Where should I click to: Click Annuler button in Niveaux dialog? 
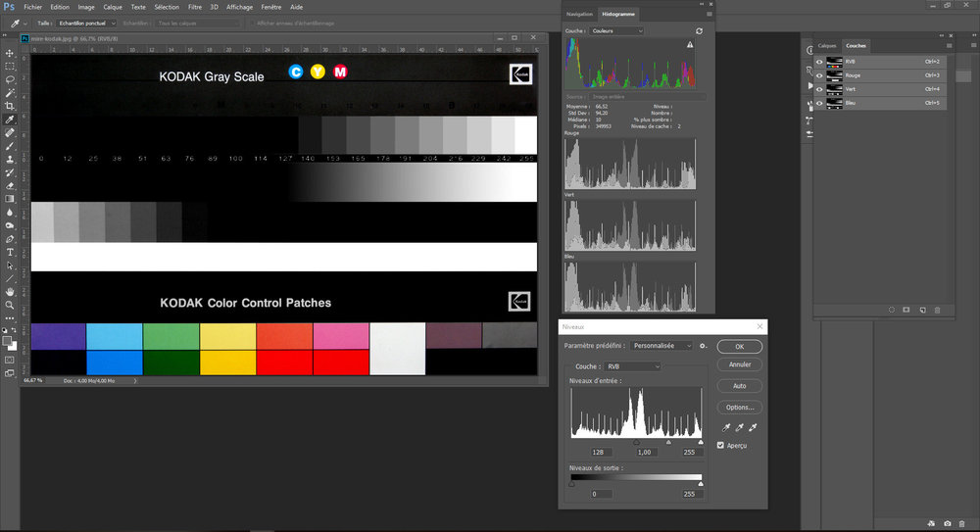coord(739,364)
